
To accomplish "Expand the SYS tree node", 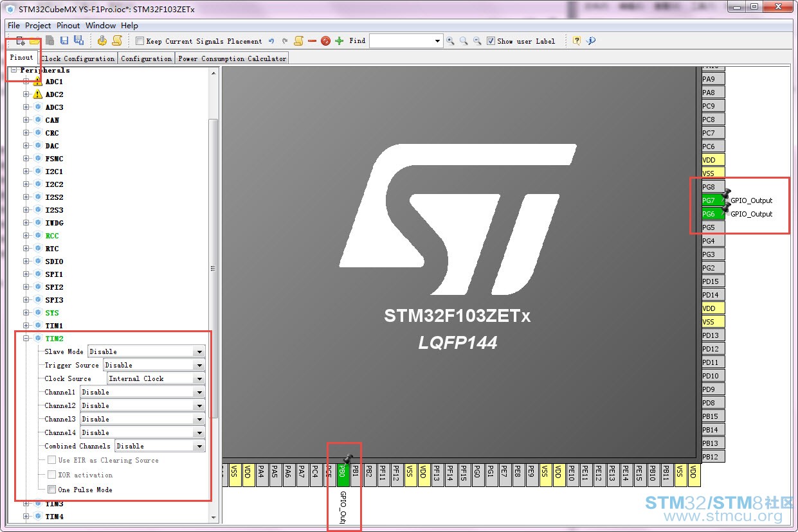I will 26,313.
